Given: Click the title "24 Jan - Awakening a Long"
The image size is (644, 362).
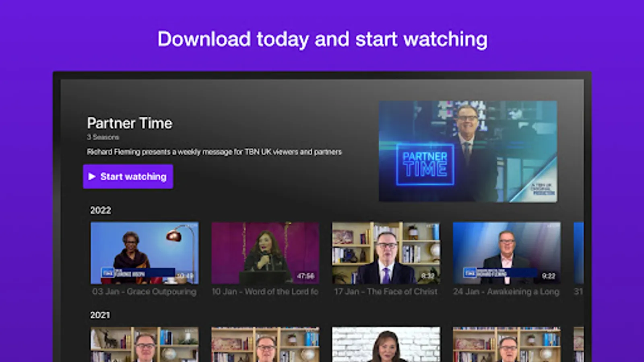Looking at the screenshot, I should pos(506,292).
